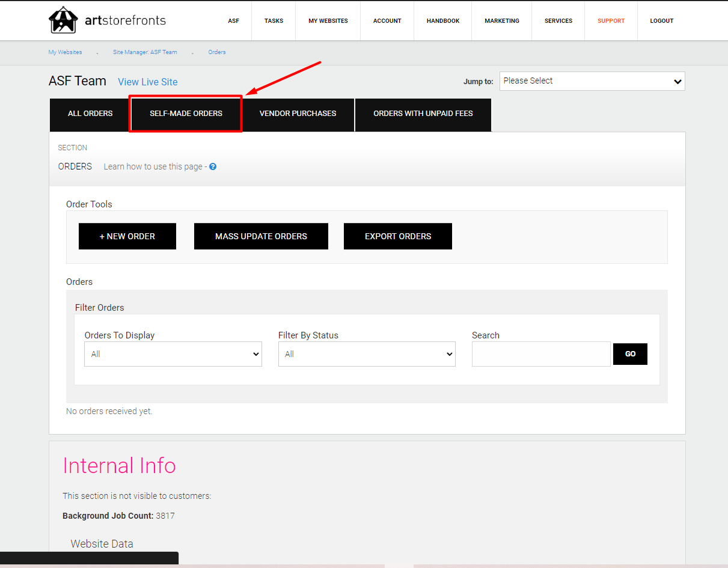The width and height of the screenshot is (728, 568).
Task: Expand Orders To Display dropdown
Action: click(173, 354)
